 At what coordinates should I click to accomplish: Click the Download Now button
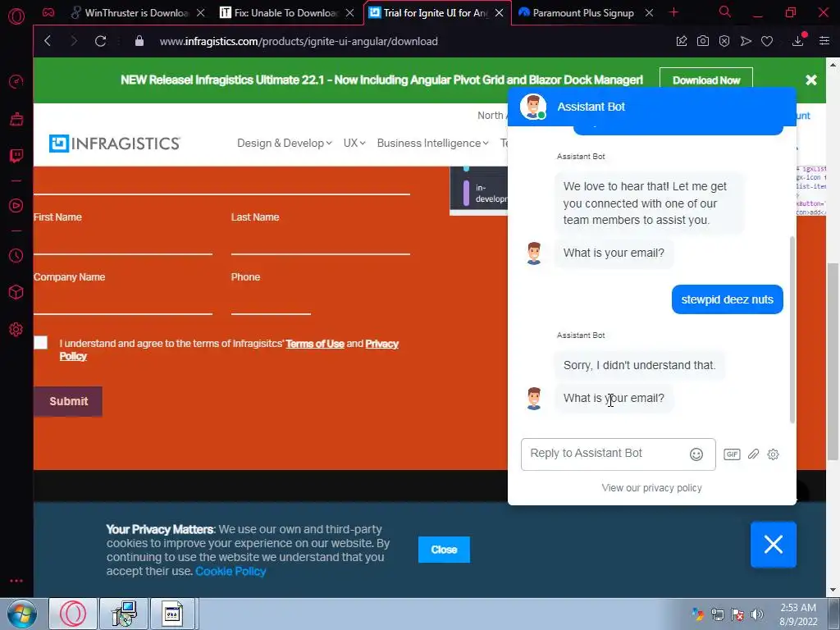click(x=706, y=80)
